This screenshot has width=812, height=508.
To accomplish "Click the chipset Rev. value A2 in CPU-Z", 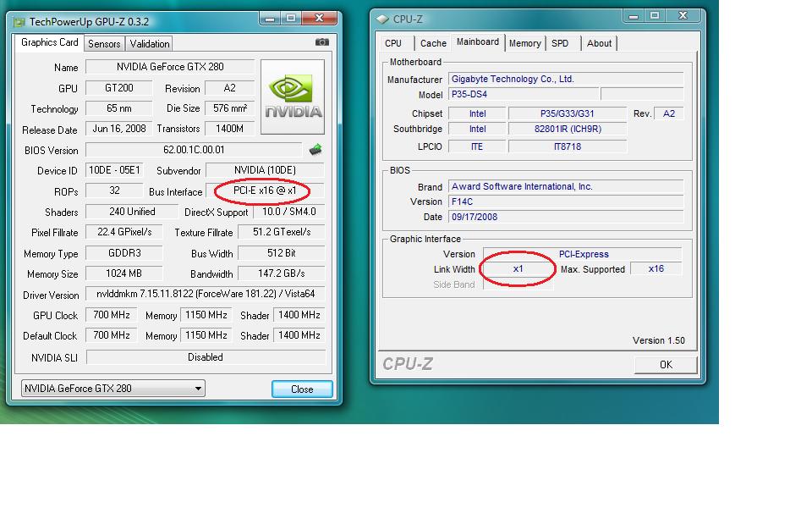I will coord(668,113).
